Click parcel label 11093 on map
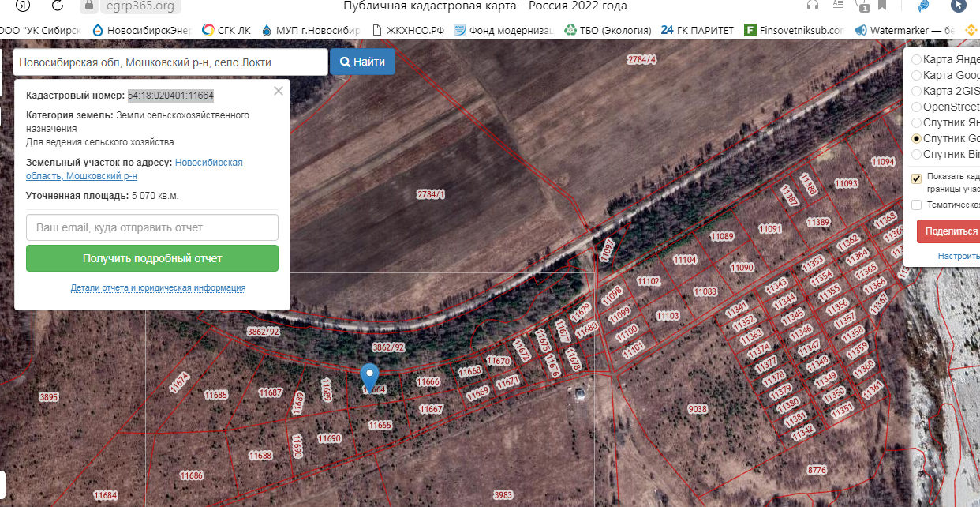980x507 pixels. coord(846,183)
